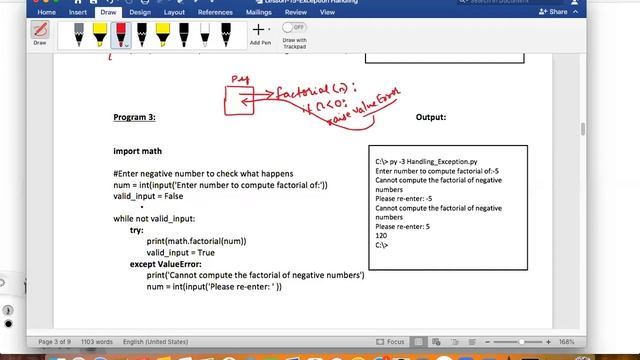
Task: Adjust the zoom slider handle
Action: [521, 342]
